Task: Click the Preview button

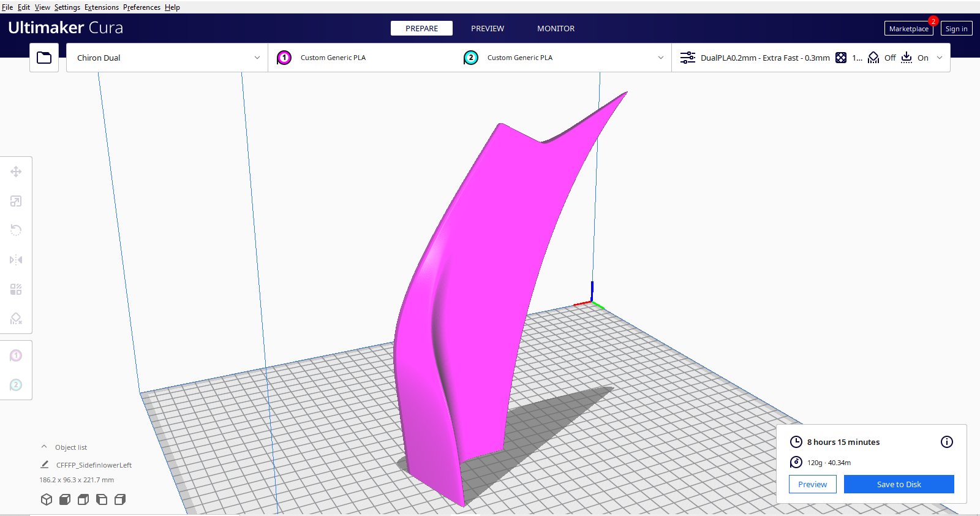Action: click(813, 484)
